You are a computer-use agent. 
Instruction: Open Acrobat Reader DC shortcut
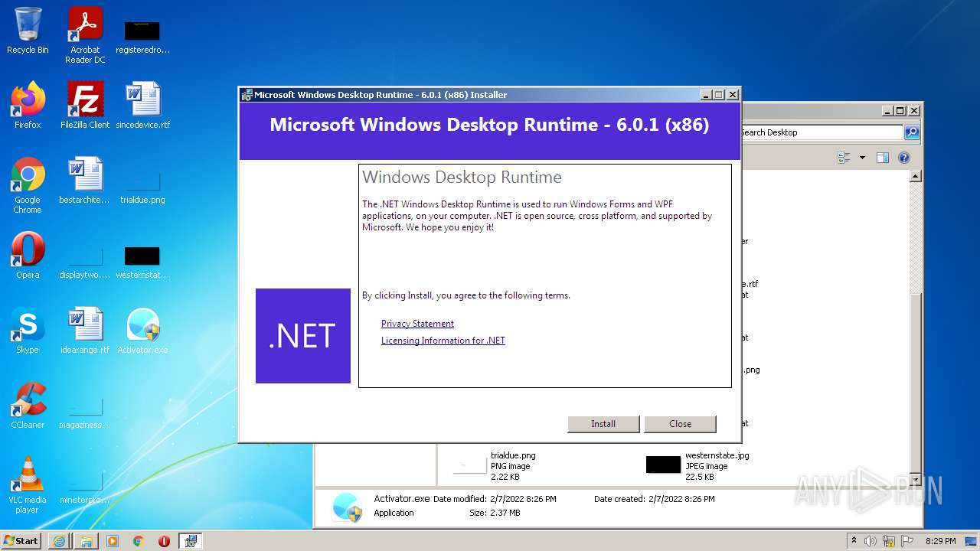click(x=85, y=35)
